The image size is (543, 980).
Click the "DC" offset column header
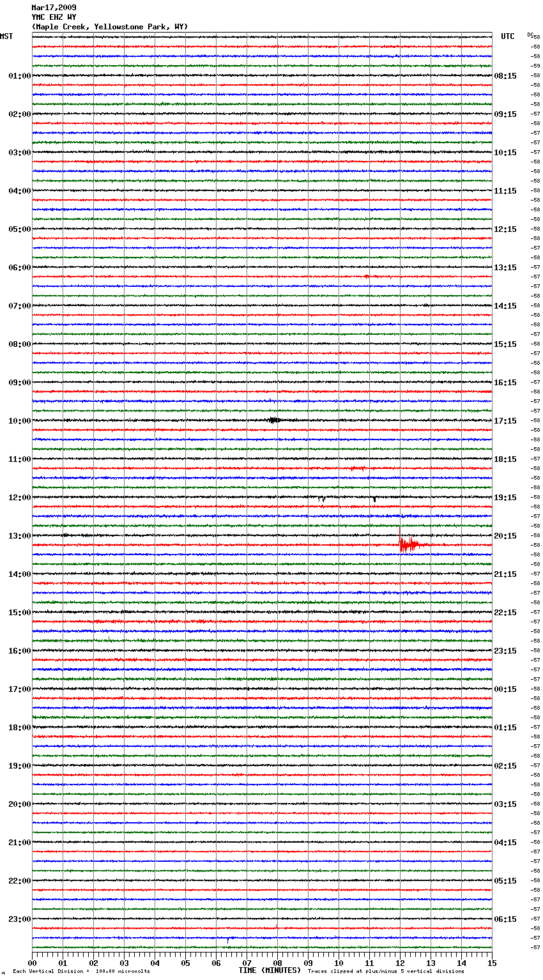[530, 34]
